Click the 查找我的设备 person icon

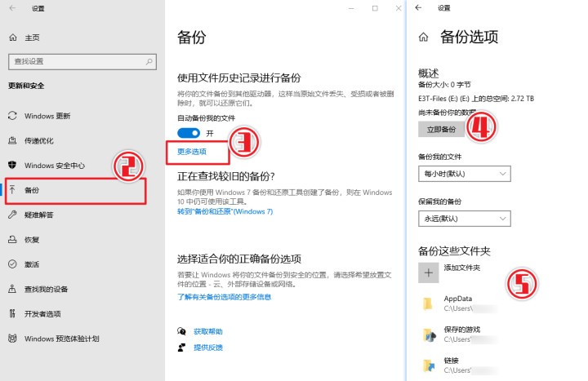pos(12,289)
